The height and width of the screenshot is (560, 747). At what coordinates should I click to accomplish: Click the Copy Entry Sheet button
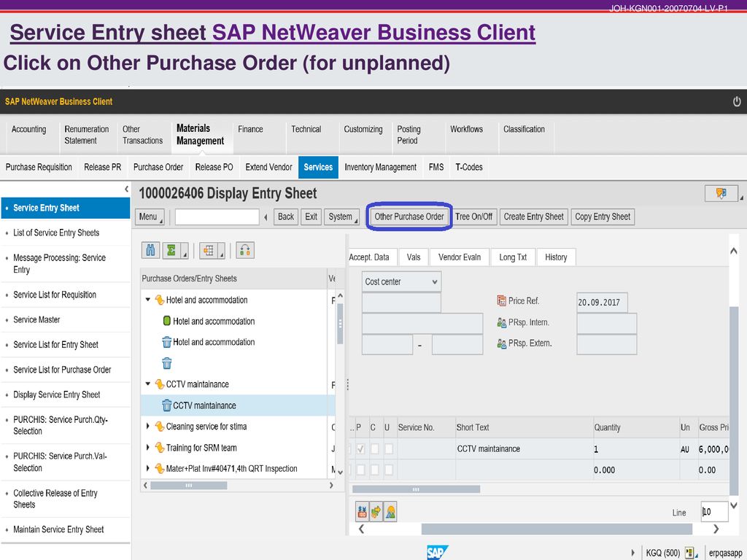click(x=603, y=217)
